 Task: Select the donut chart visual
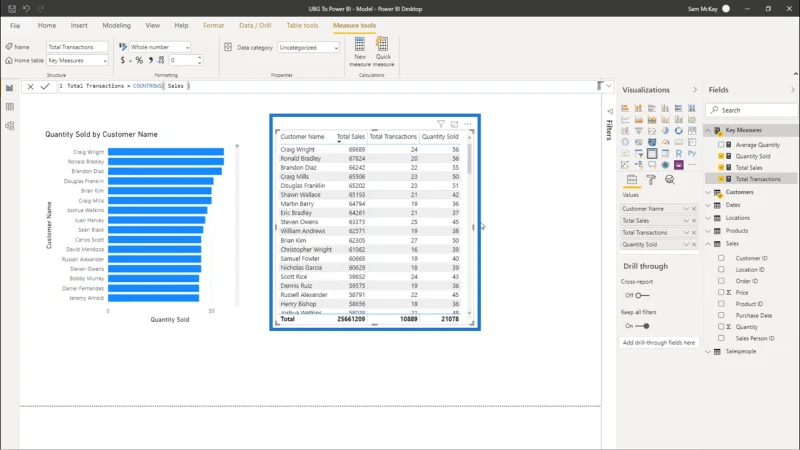tap(679, 131)
